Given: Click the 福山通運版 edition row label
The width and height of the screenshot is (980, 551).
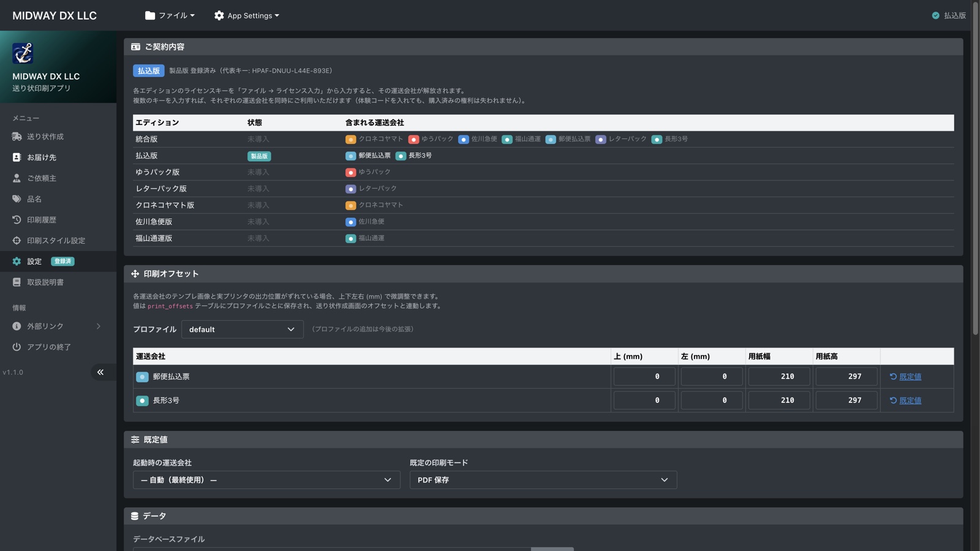Looking at the screenshot, I should coord(154,238).
